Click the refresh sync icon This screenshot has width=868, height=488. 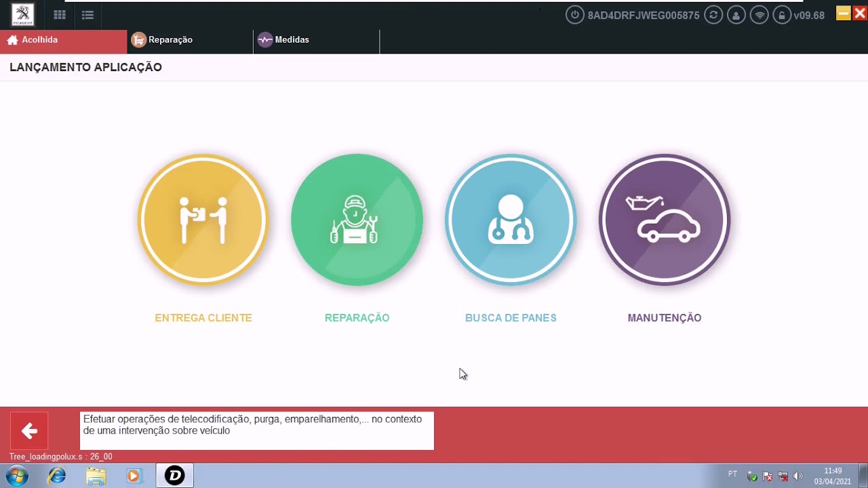[x=713, y=15]
